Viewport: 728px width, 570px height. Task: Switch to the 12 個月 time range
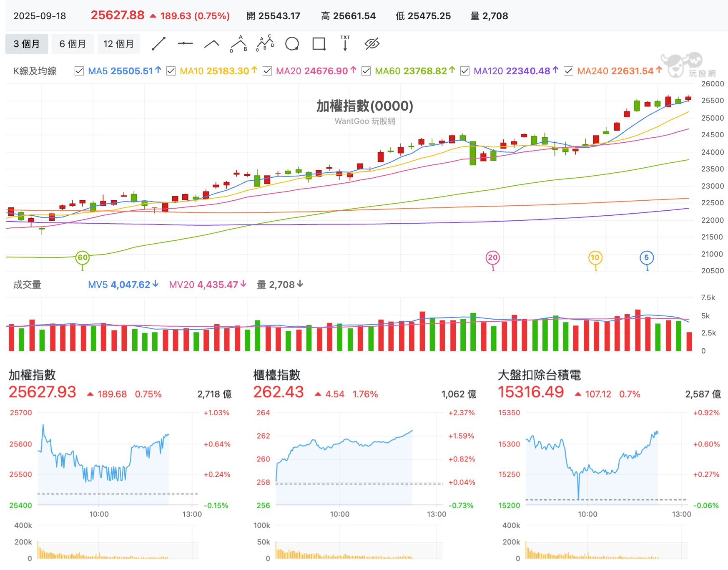[118, 44]
